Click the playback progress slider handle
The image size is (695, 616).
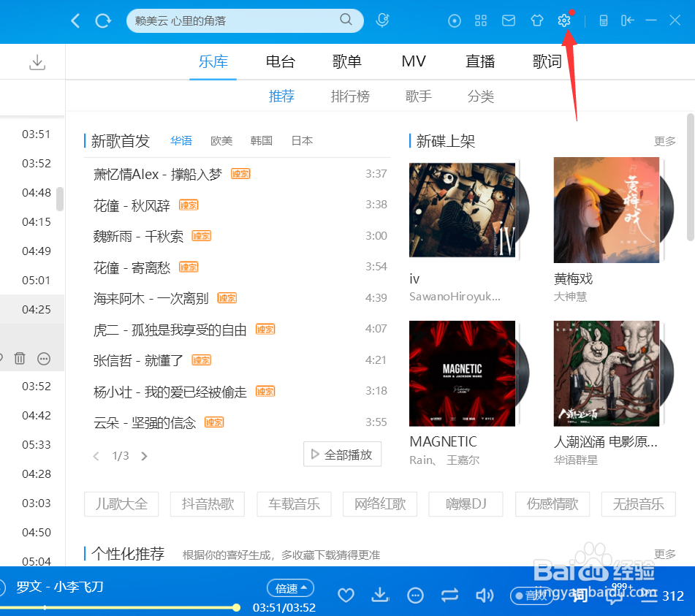[236, 607]
